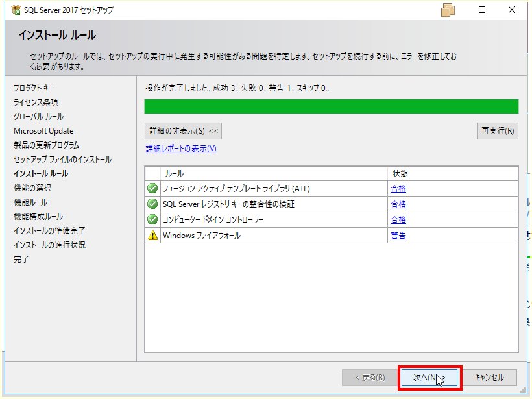The height and width of the screenshot is (399, 532).
Task: Close the SQL Server 2017 setup window
Action: tap(512, 10)
